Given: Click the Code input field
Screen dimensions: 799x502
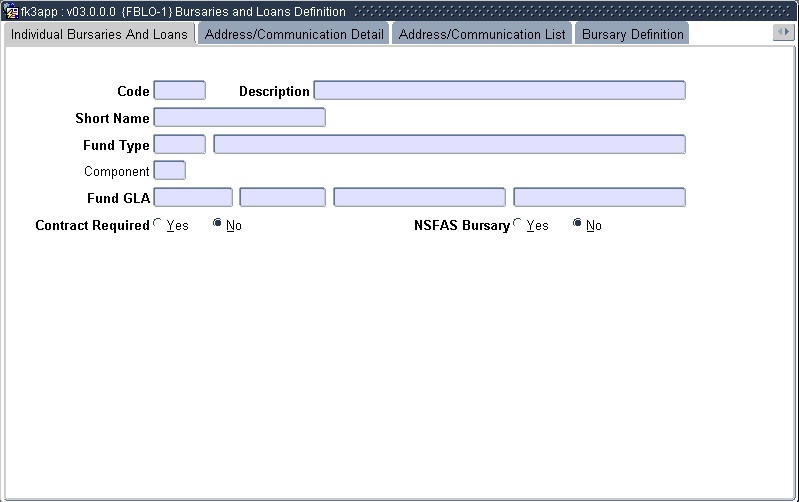Looking at the screenshot, I should 180,91.
